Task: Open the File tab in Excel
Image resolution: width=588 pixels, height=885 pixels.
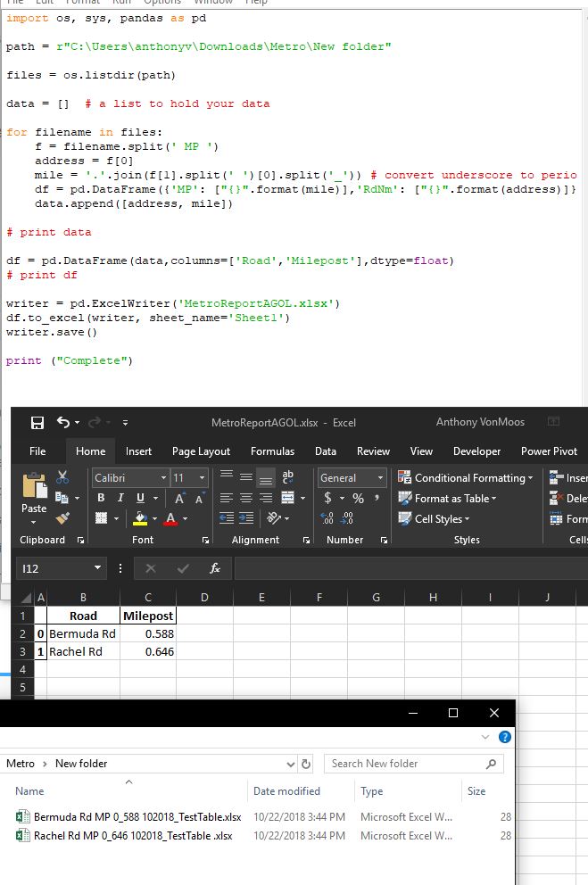Action: pyautogui.click(x=37, y=451)
